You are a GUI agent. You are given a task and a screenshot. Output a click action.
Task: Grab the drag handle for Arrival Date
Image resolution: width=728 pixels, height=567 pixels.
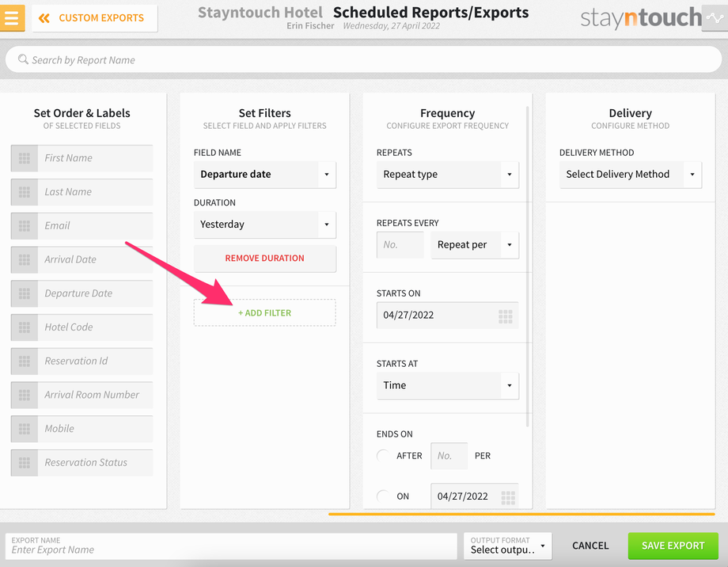pyautogui.click(x=25, y=260)
